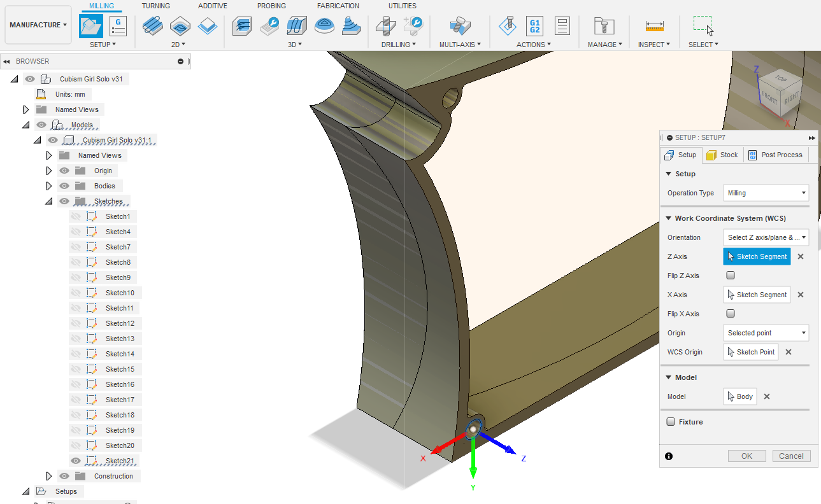Toggle visibility of Models folder
821x504 pixels.
[41, 125]
